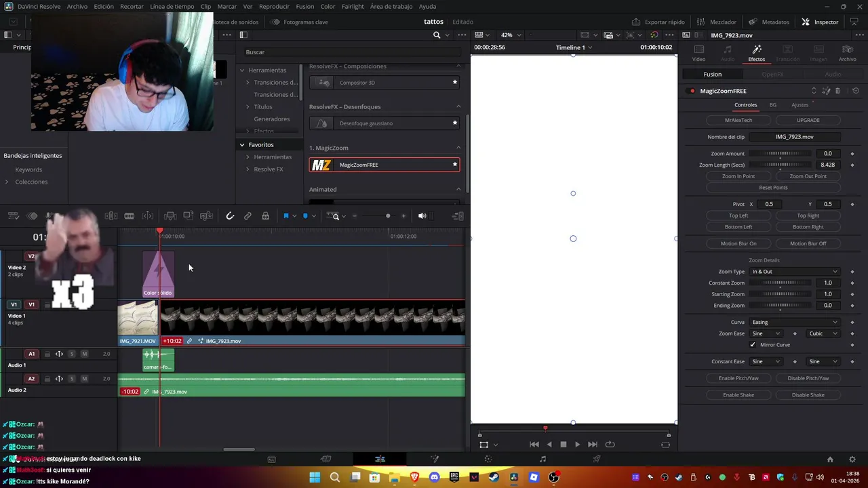Collapse the ResolveFX – Desenfoques category
868x488 pixels.
(458, 106)
